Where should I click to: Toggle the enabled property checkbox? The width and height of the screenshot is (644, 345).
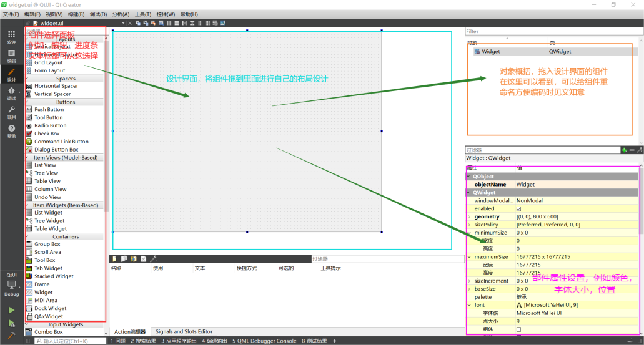(x=518, y=209)
